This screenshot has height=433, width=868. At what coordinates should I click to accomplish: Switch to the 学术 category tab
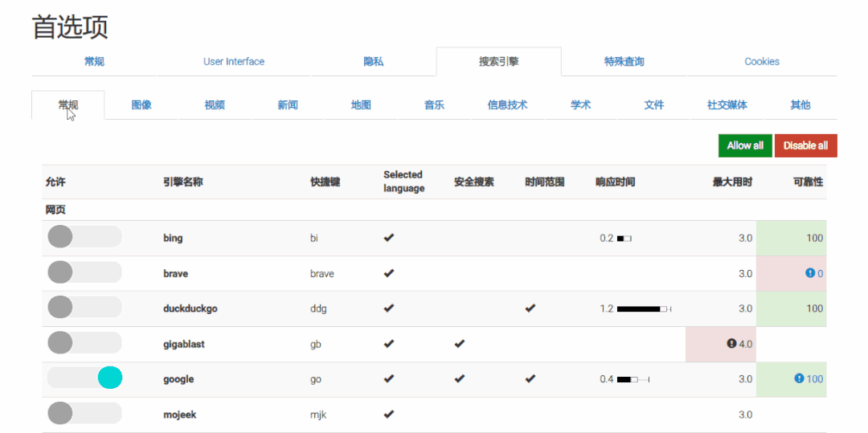click(x=581, y=105)
